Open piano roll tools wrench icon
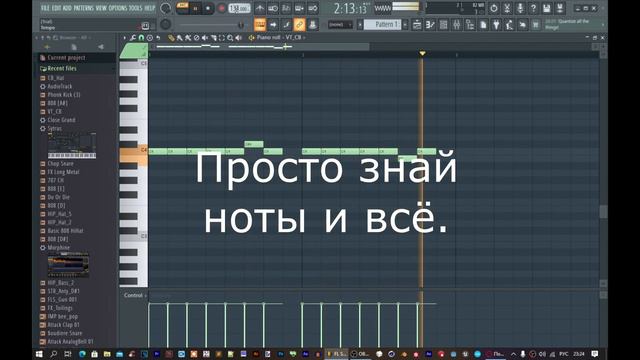Viewport: 640px width, 360px height. [133, 38]
